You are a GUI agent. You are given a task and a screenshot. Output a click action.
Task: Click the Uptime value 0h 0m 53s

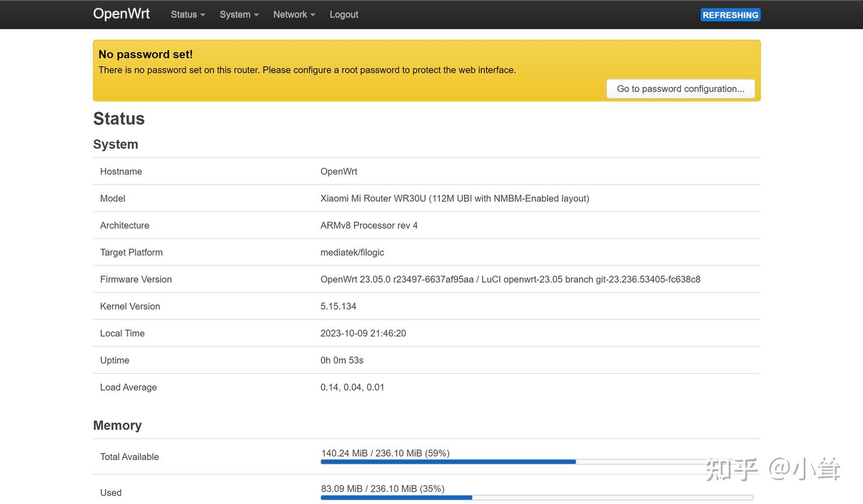[x=342, y=360]
